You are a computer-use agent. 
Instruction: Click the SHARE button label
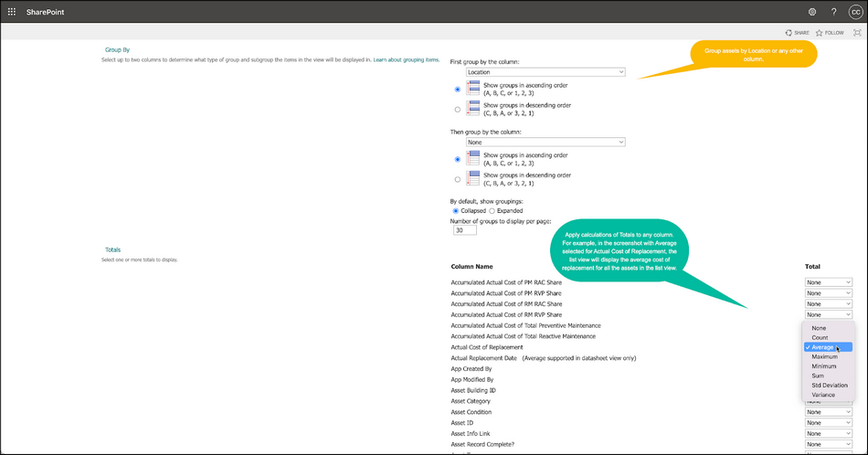[x=801, y=33]
